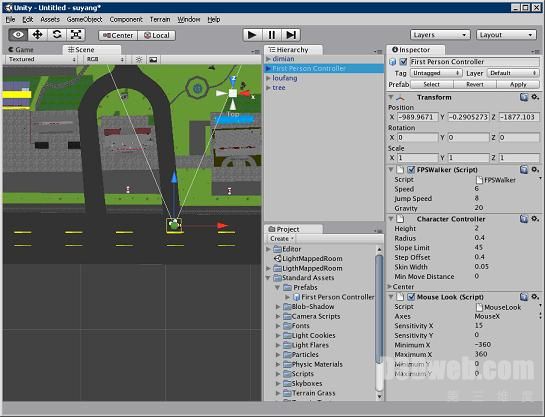Screen dimensions: 545x417
Task: Collapse the Standard Assets folder
Action: [268, 278]
